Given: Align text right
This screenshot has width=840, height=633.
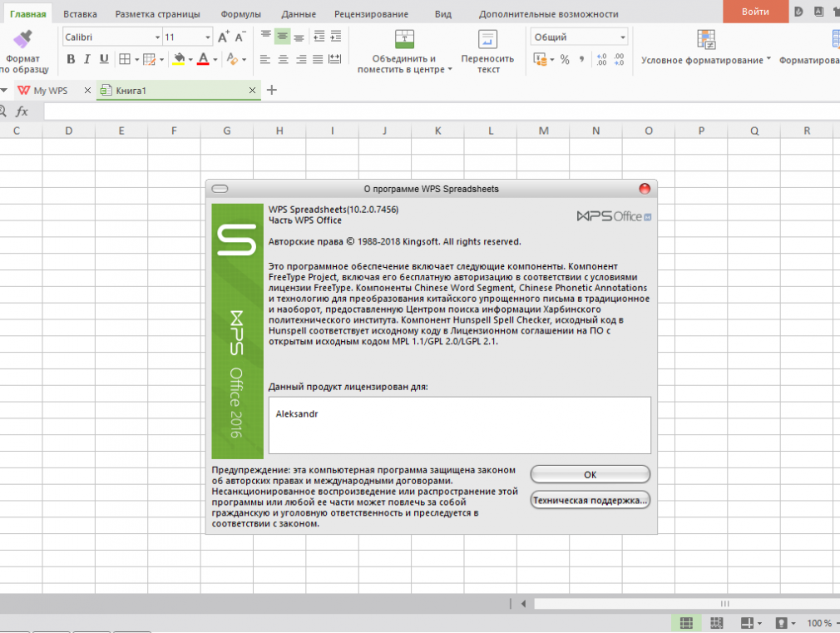Looking at the screenshot, I should pos(301,60).
